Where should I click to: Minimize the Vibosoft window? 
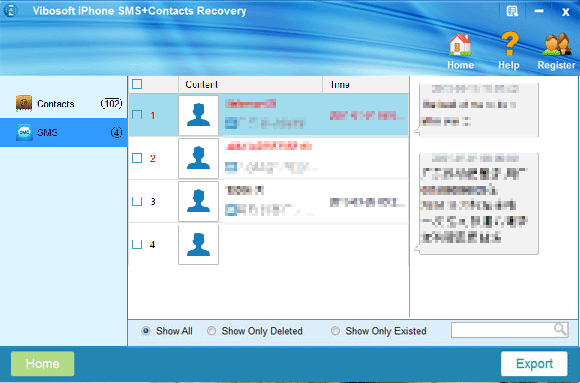pos(539,11)
